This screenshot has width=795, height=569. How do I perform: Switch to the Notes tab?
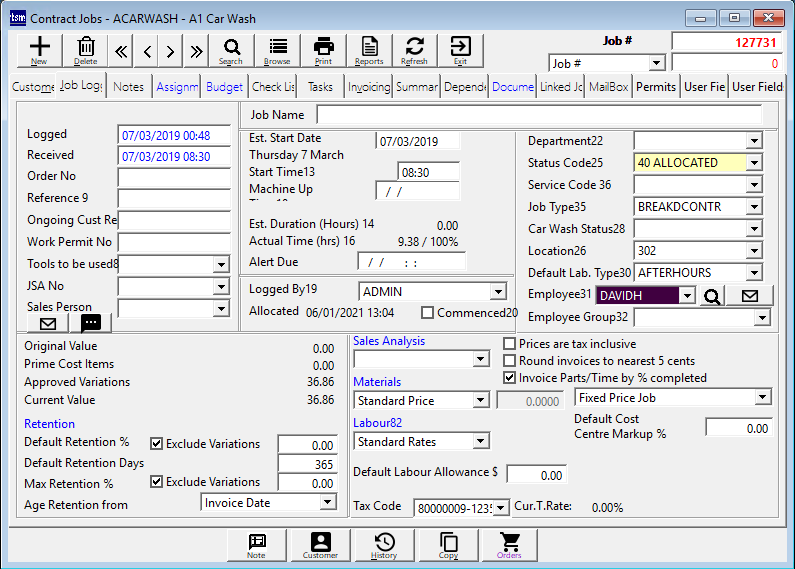point(128,87)
